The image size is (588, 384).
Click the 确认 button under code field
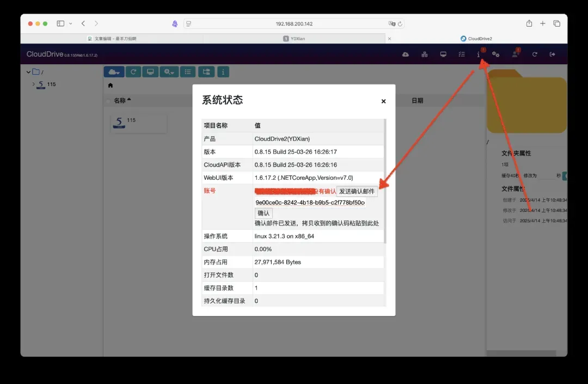pyautogui.click(x=264, y=213)
